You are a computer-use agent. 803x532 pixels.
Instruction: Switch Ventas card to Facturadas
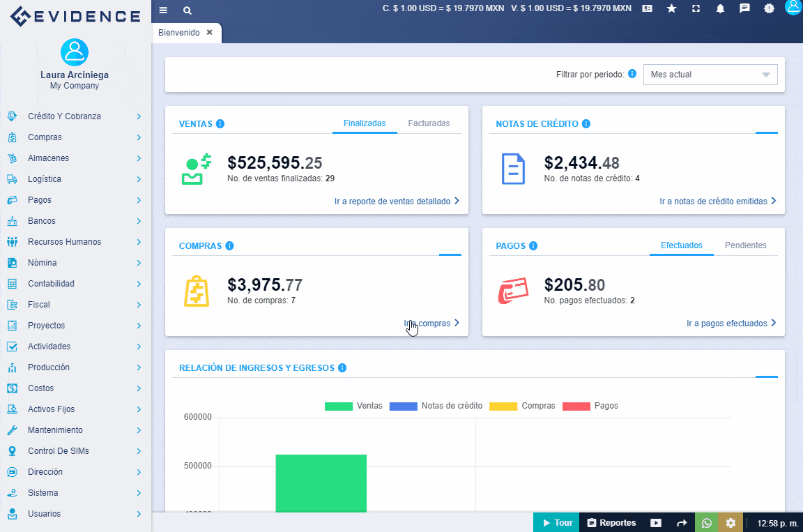coord(429,123)
